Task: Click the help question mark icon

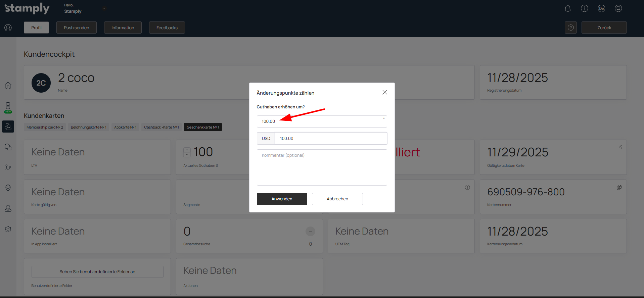Action: tap(570, 28)
